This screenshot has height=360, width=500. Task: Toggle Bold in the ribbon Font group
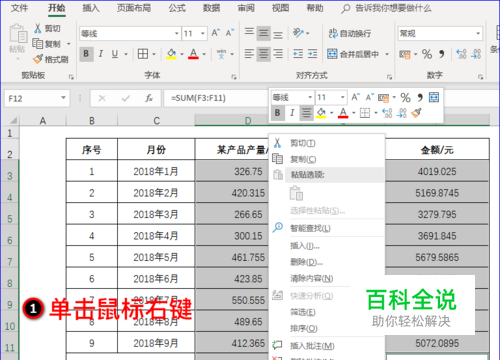pos(86,54)
